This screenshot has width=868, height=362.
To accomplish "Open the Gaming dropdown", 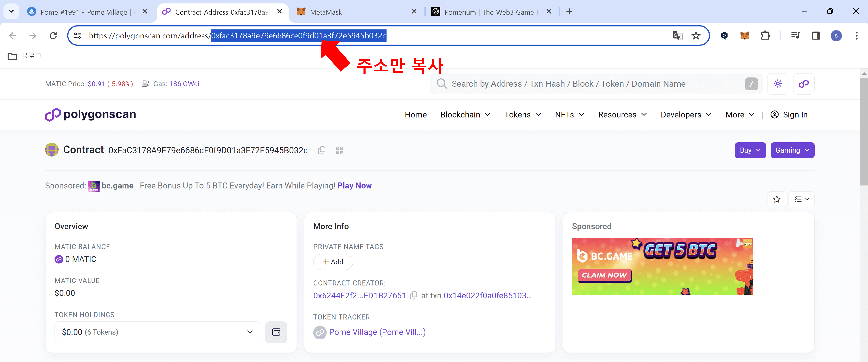I will coord(792,150).
